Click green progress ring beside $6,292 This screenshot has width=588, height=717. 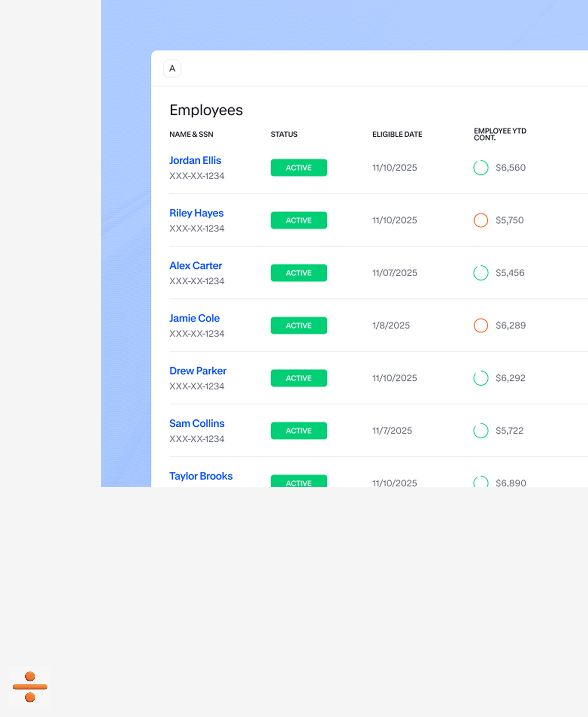pos(481,378)
